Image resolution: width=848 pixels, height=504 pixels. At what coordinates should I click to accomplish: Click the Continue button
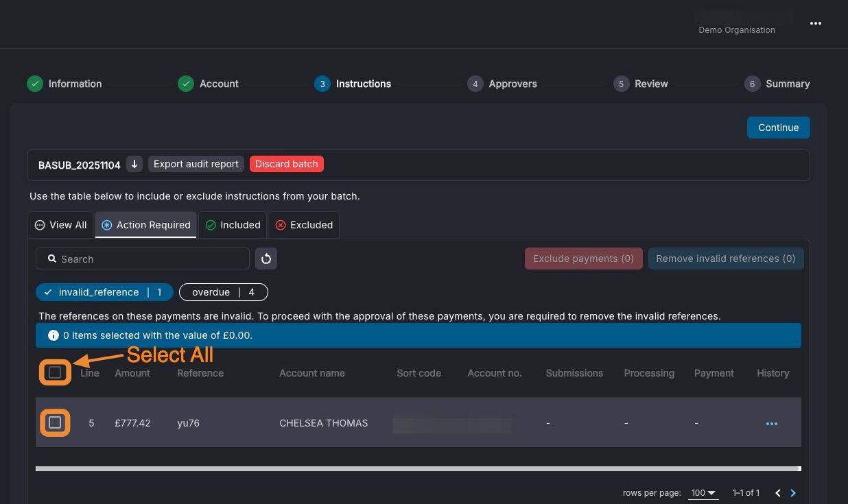coord(778,128)
